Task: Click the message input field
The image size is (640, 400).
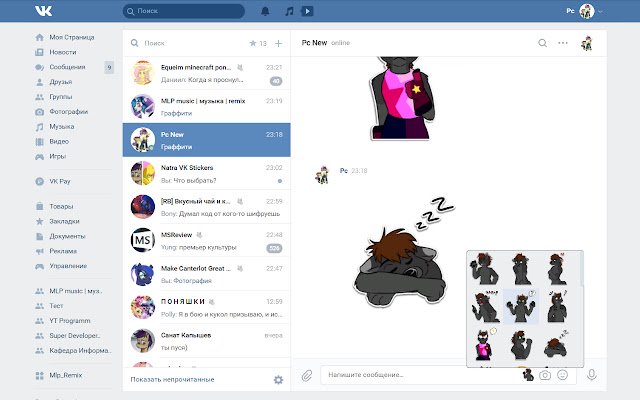Action: [420, 375]
